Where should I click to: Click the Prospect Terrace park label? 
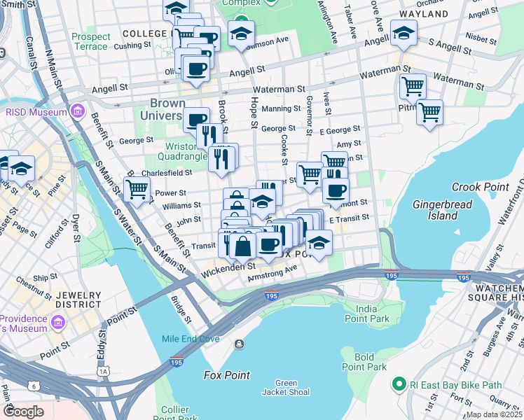point(91,41)
